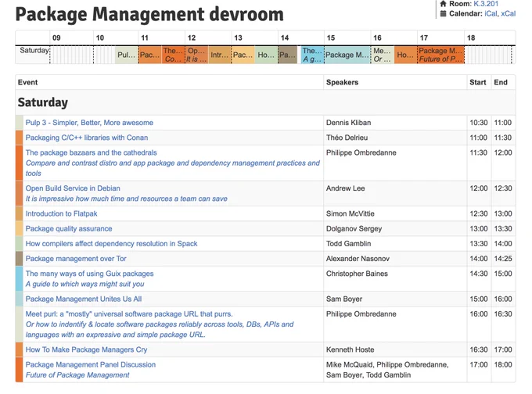Image resolution: width=532 pixels, height=394 pixels.
Task: Open 'Pulp 3 - Simpler, Better, More awesome'
Action: (89, 123)
